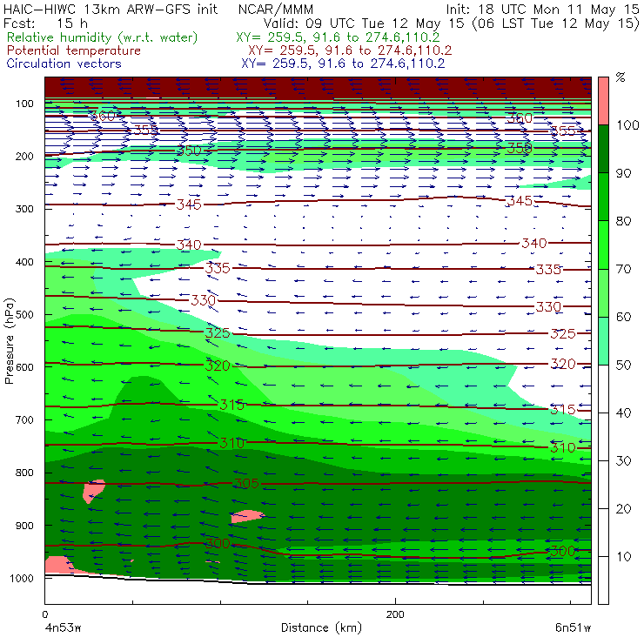This screenshot has width=644, height=644.
Task: Click the '100' label beside the colorbar
Action: [627, 125]
